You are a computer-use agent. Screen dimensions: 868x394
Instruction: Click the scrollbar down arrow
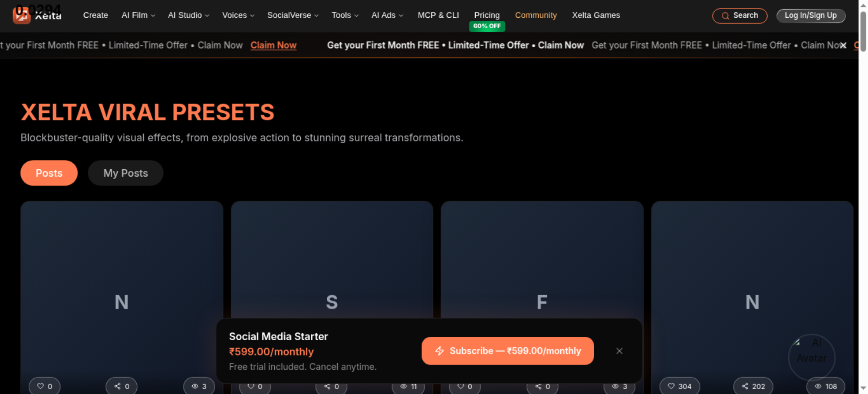[x=863, y=388]
